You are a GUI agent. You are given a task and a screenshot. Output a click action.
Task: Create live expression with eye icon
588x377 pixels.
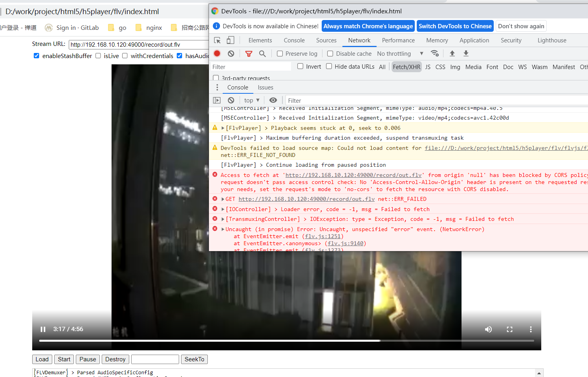[273, 100]
